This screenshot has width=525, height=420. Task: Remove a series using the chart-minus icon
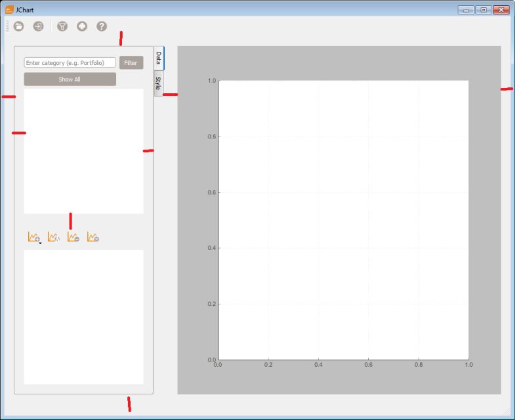[x=73, y=236]
